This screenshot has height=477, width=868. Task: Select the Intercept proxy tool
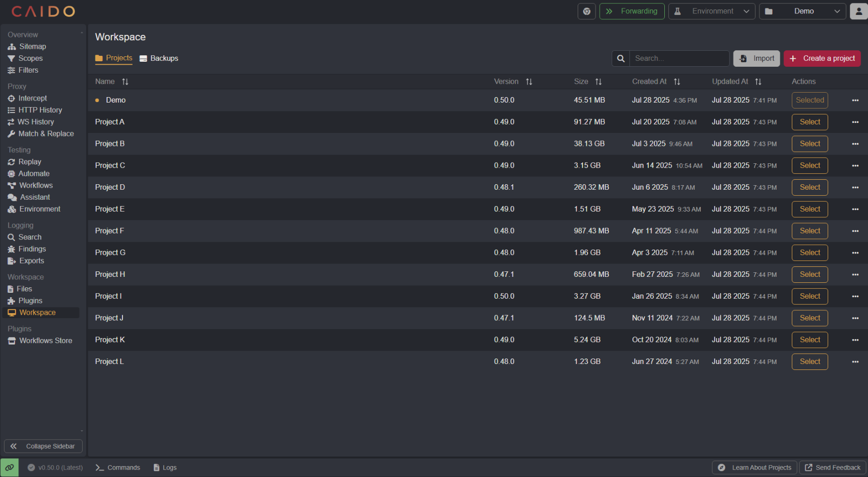point(32,98)
